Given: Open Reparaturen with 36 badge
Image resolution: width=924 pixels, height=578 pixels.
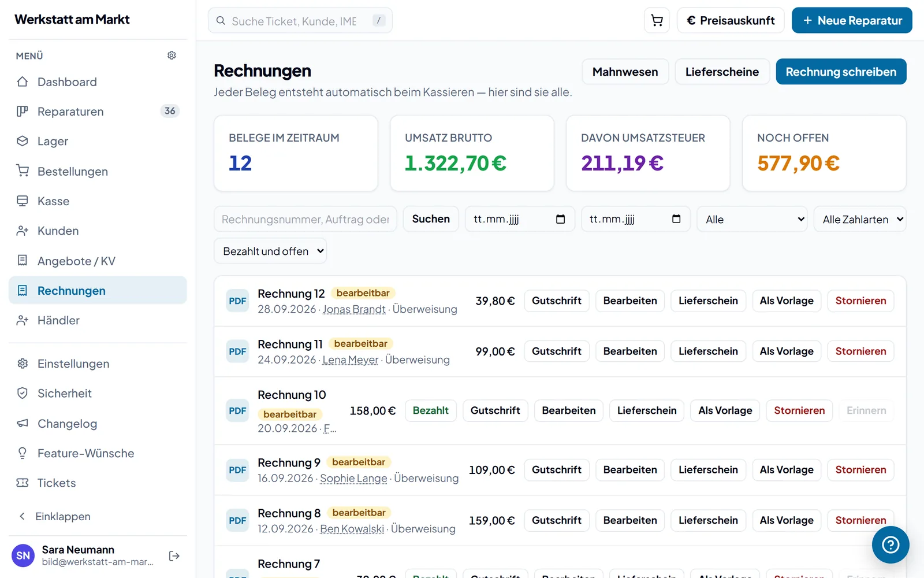Looking at the screenshot, I should coord(98,112).
